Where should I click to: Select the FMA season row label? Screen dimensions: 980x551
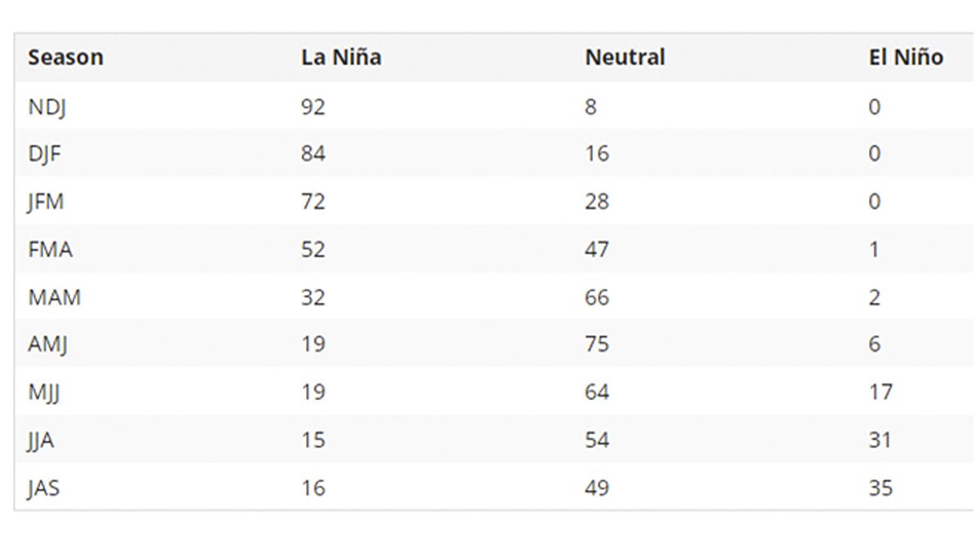[x=50, y=249]
